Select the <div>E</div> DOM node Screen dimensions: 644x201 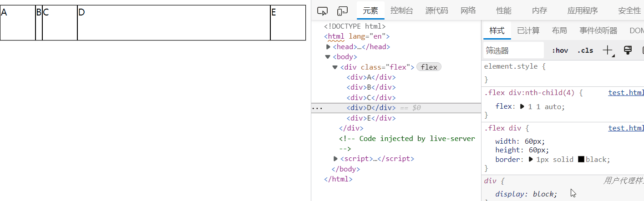[x=371, y=118]
